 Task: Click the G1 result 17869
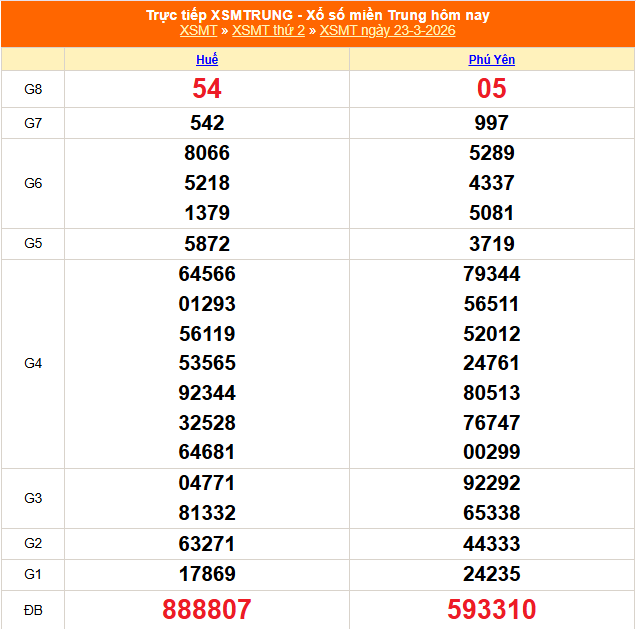click(x=207, y=574)
